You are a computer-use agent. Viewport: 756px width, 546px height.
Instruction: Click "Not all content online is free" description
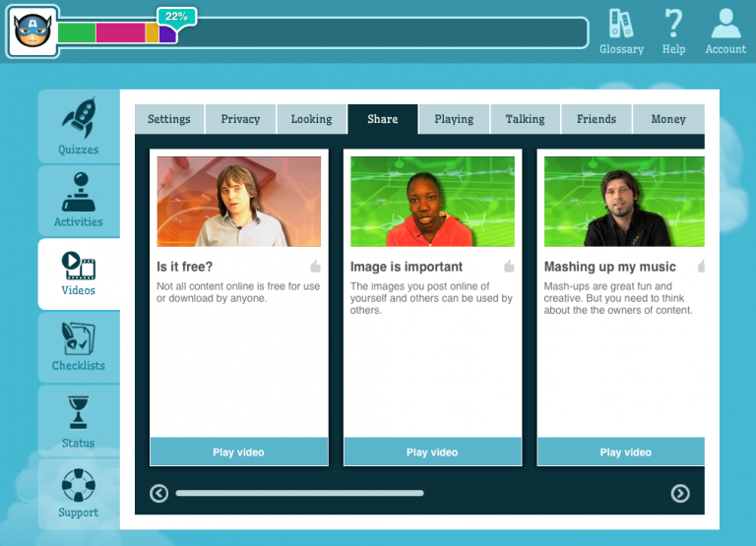238,292
